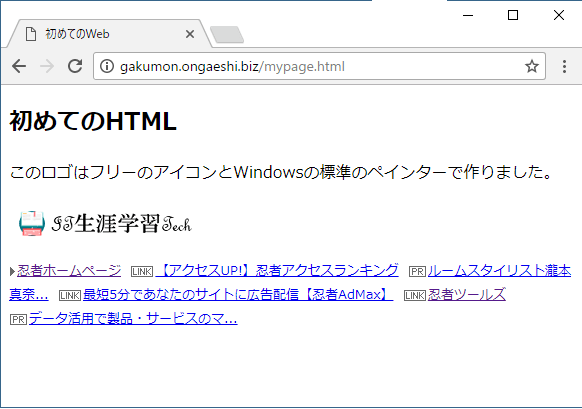Bookmark this page with the star icon

[532, 66]
